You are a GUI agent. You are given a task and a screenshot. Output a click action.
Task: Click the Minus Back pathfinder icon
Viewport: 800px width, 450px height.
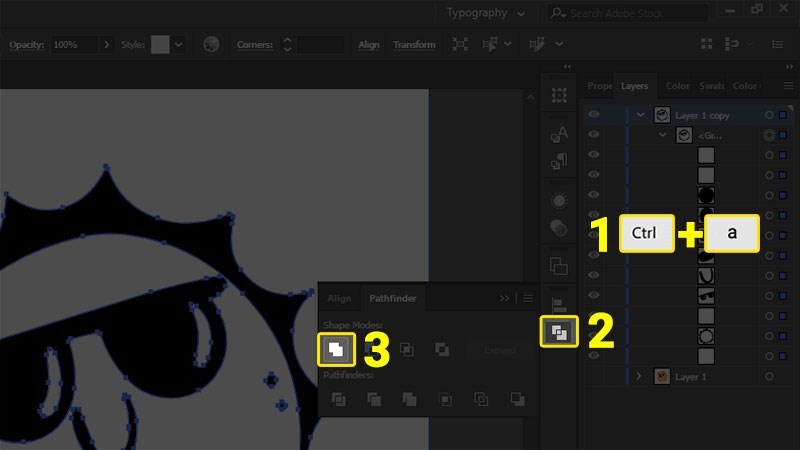(x=517, y=399)
